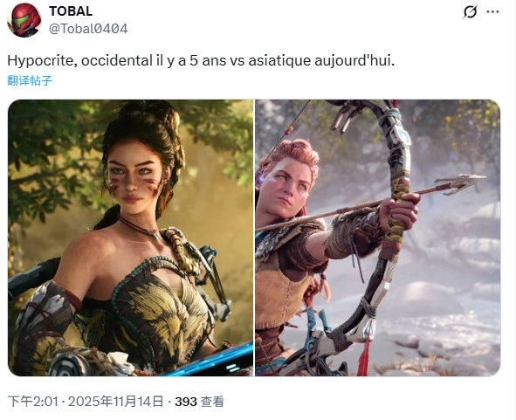Open the TOBAL display name profile

[x=71, y=11]
